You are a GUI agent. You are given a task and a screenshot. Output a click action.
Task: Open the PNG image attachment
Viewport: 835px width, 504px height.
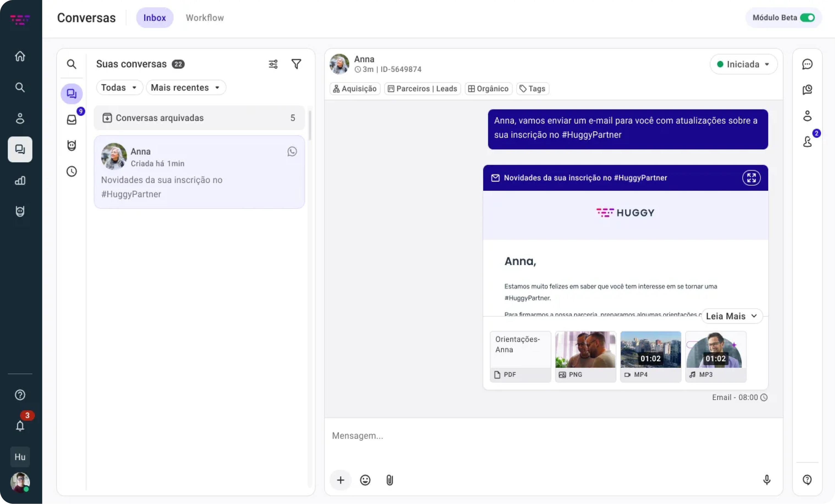(585, 357)
